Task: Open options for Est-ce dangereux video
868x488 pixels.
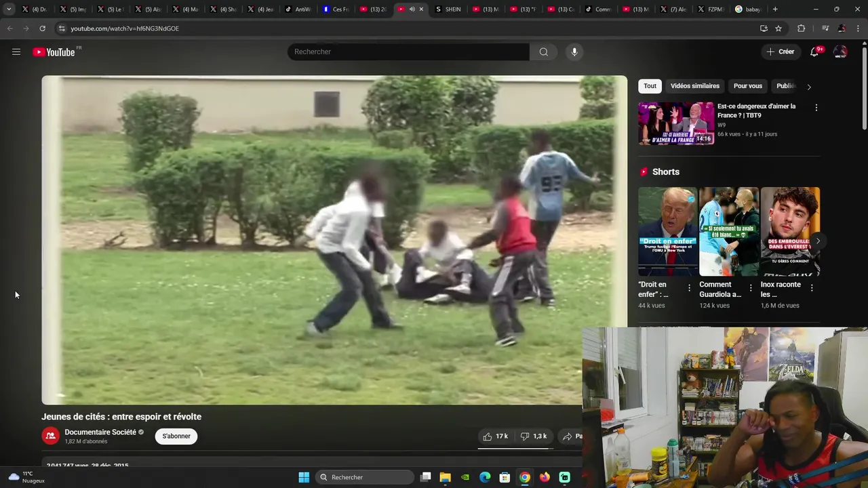Action: 816,108
